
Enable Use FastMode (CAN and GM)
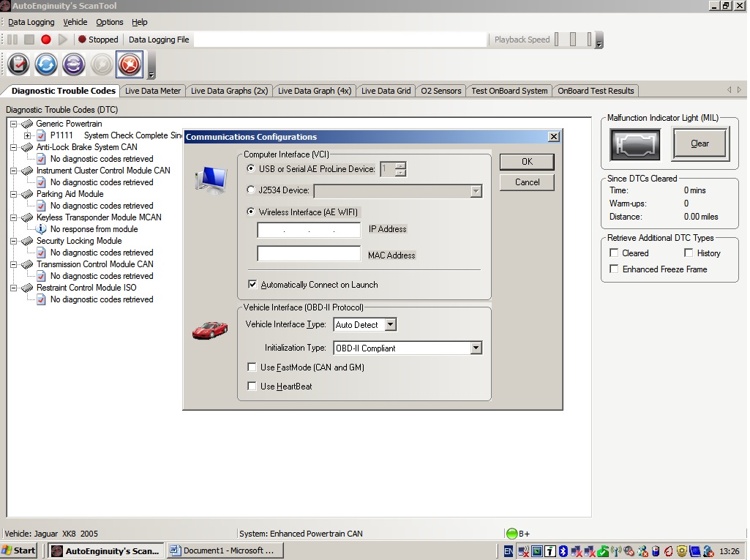pos(252,367)
